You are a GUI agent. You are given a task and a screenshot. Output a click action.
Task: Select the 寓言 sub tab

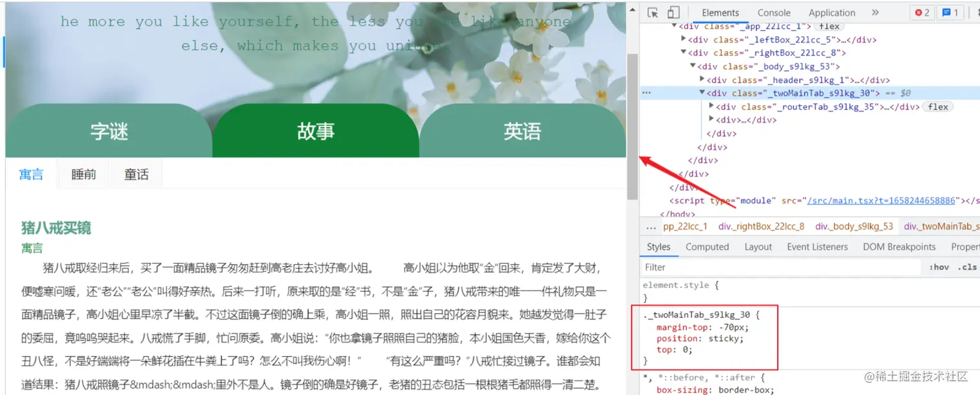[31, 174]
